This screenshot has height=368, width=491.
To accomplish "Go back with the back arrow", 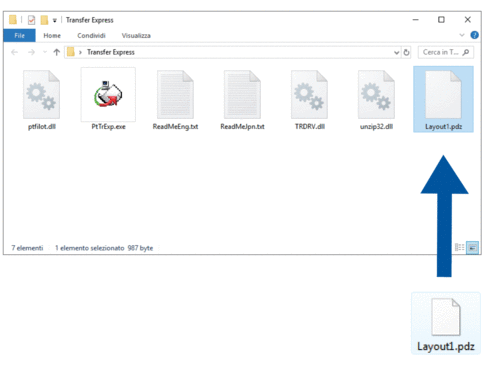I will [15, 52].
